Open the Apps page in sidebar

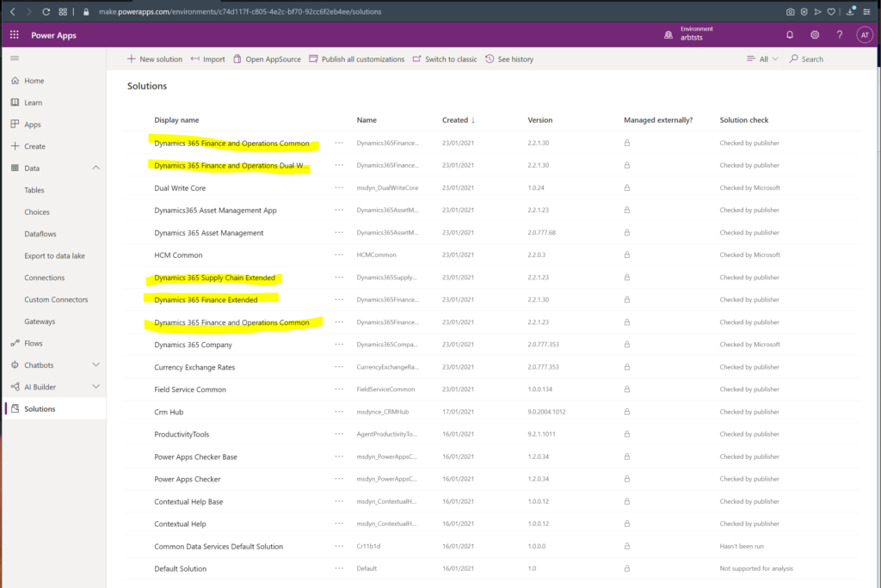(x=33, y=125)
